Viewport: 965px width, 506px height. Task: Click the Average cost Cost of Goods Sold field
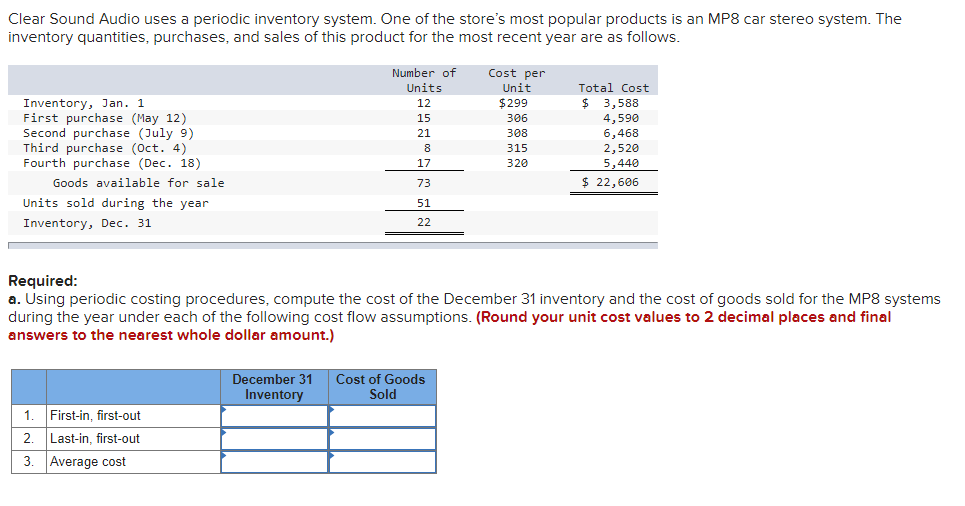tap(382, 462)
